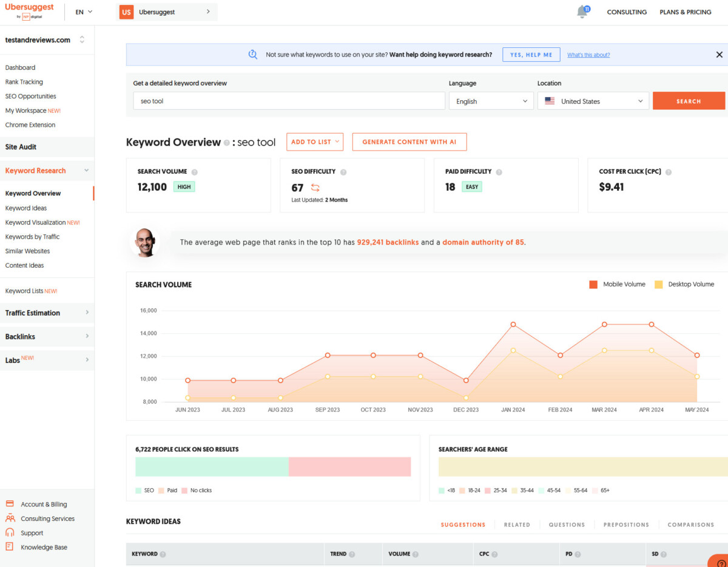Click the SEO Difficulty info icon
Screen dimensions: 728x567
pos(343,172)
